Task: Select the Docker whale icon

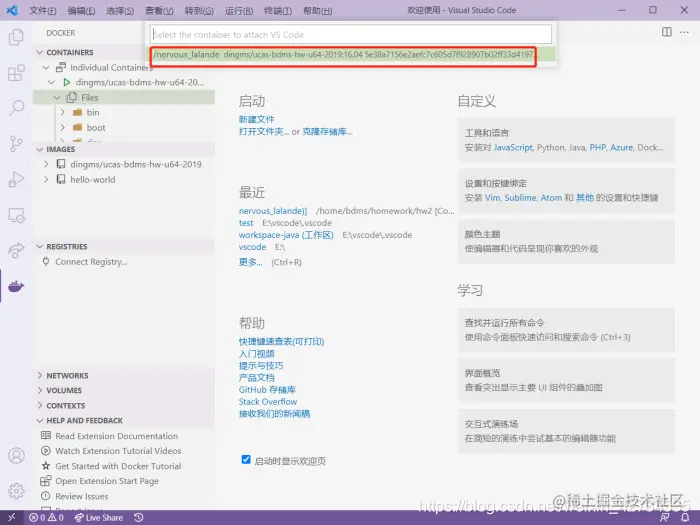Action: (x=16, y=286)
